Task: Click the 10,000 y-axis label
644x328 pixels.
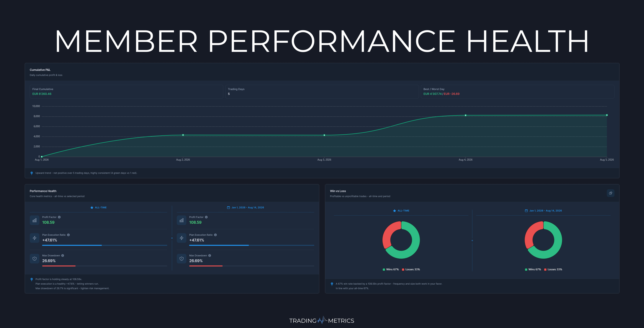Action: click(x=36, y=106)
